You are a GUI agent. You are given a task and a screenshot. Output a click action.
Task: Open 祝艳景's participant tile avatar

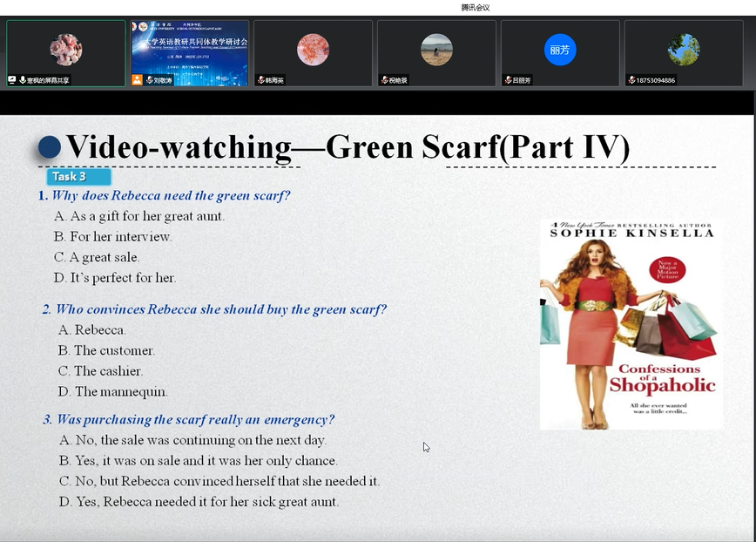[436, 50]
